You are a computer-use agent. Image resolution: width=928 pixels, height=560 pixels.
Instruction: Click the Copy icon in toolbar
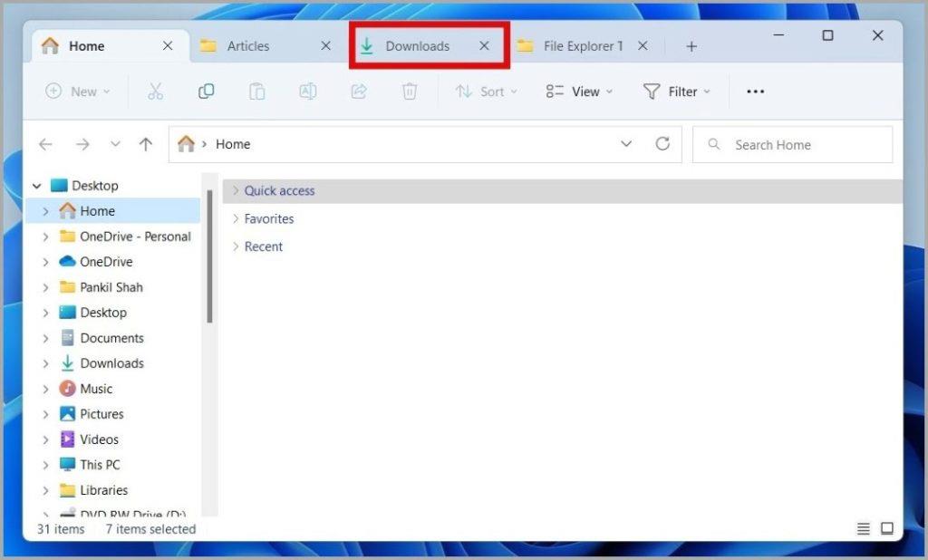[x=206, y=92]
